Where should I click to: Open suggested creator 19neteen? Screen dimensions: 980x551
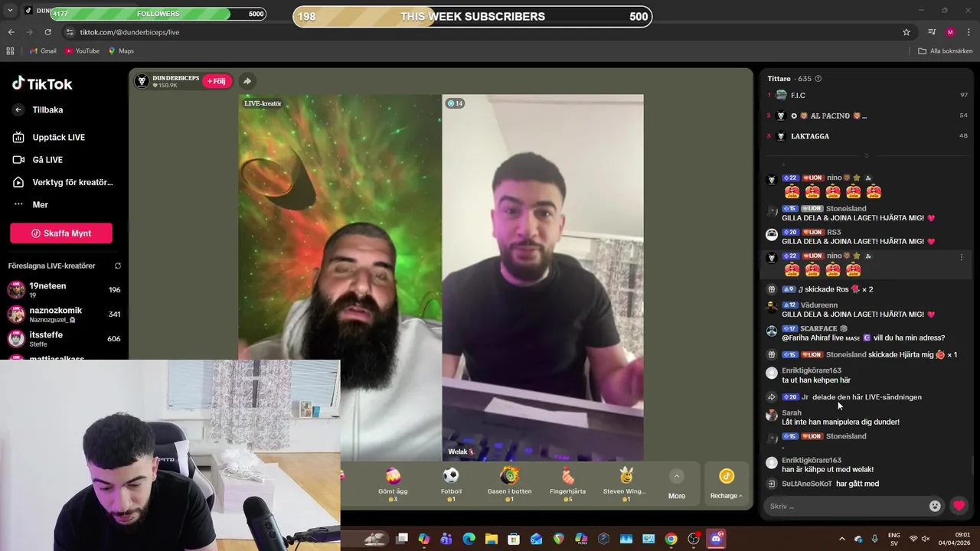pyautogui.click(x=63, y=289)
